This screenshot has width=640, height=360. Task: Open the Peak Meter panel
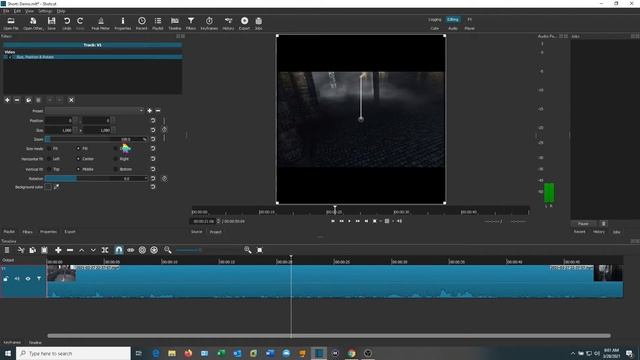[100, 23]
